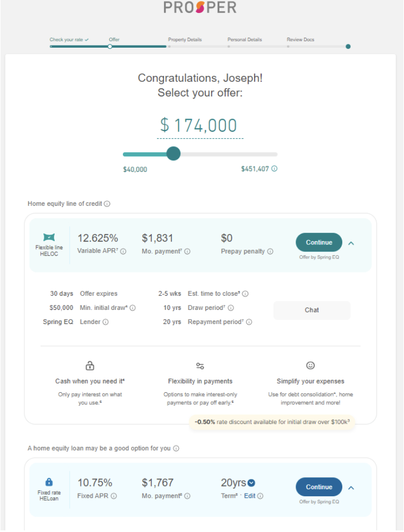Click info icon beside Draw period
404x532 pixels.
click(231, 308)
